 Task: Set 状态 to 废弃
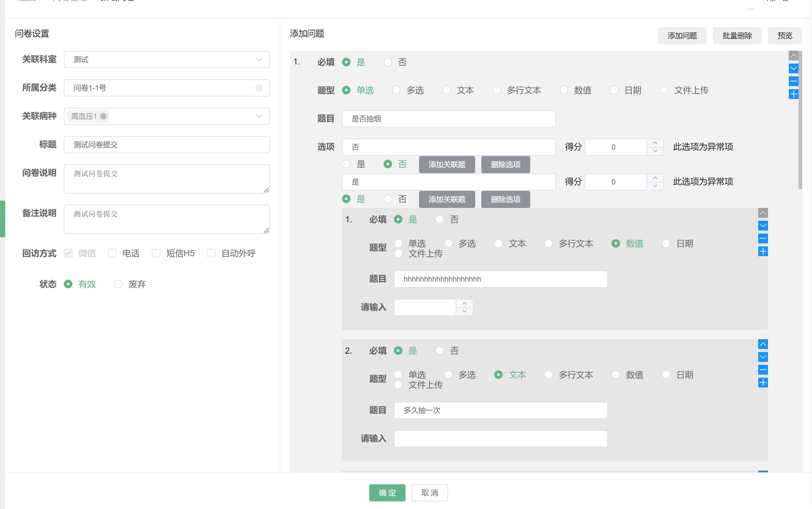pyautogui.click(x=118, y=284)
